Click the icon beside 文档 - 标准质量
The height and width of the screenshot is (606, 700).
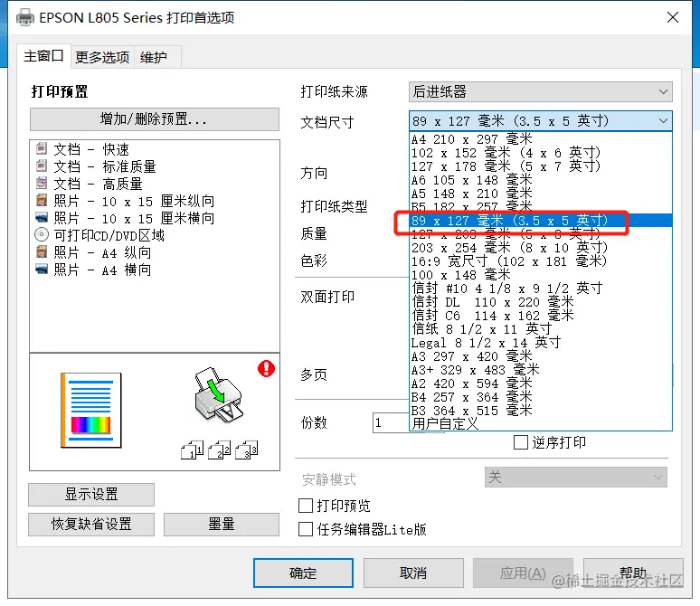click(42, 166)
